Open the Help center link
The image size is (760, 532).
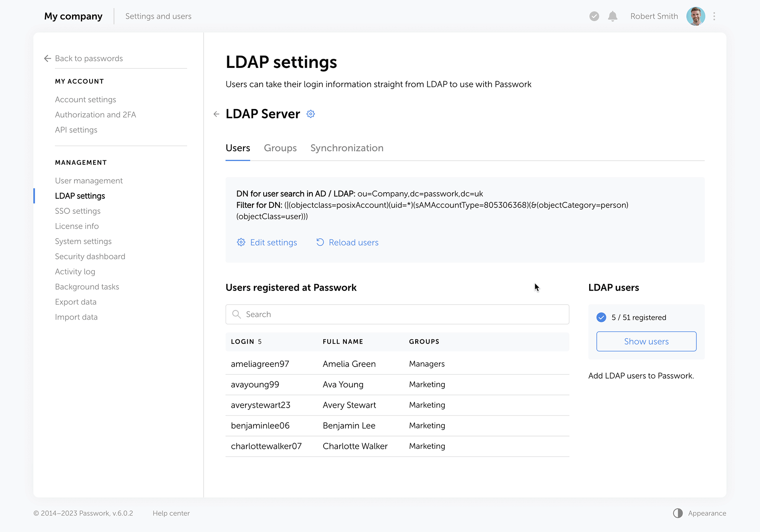171,513
